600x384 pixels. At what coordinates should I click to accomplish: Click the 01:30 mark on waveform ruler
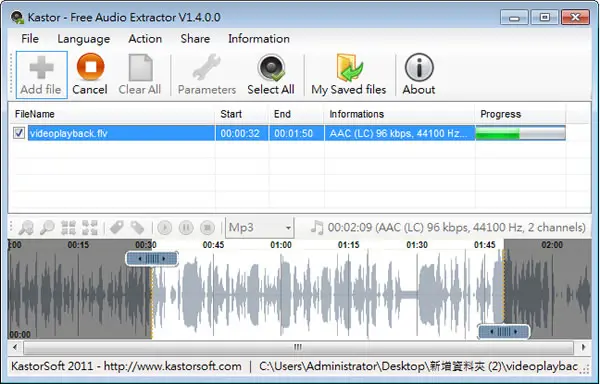[x=417, y=245]
